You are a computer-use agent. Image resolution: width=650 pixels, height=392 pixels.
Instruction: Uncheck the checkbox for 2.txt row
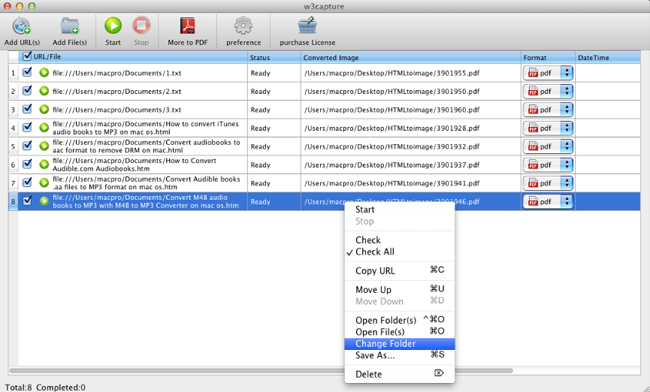[x=27, y=91]
